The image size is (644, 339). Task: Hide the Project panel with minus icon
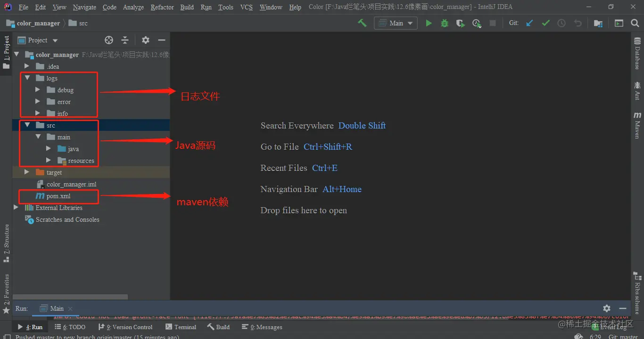point(162,40)
